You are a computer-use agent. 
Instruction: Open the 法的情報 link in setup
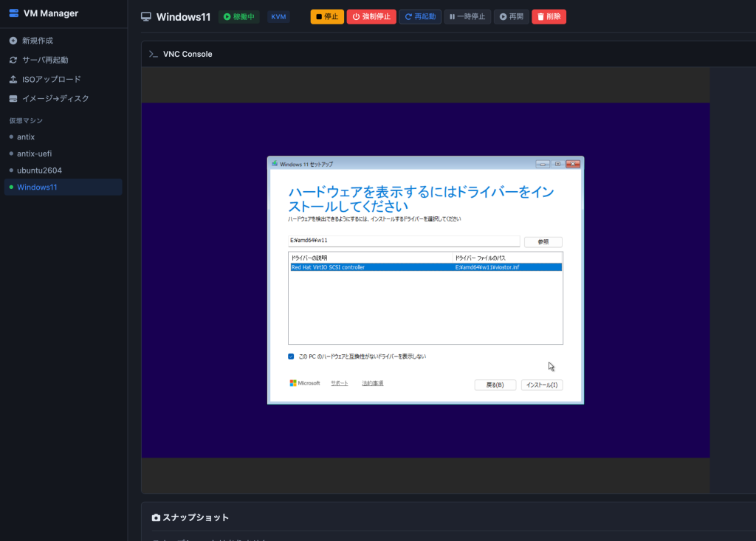[x=373, y=383]
